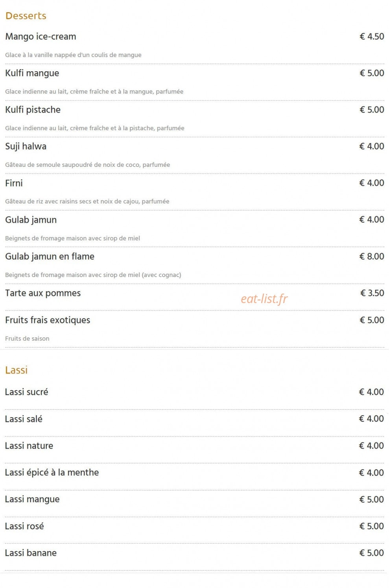The image size is (389, 588).
Task: Open the eat-list.fr watermark link
Action: coord(264,299)
